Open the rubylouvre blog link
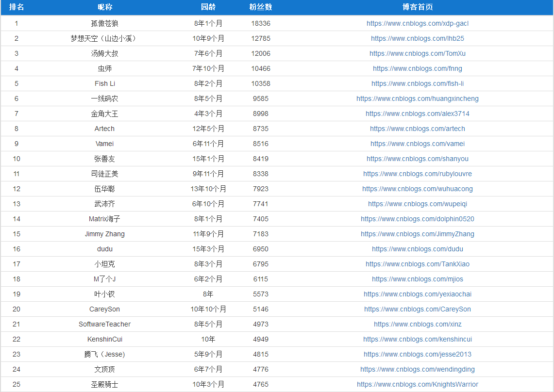554x392 pixels. click(417, 174)
